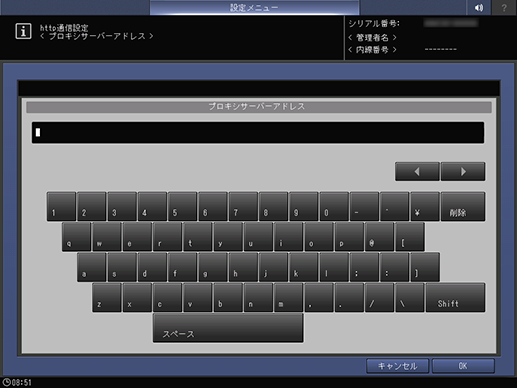Image resolution: width=517 pixels, height=388 pixels.
Task: Click the 内線番号 label
Action: pyautogui.click(x=372, y=50)
